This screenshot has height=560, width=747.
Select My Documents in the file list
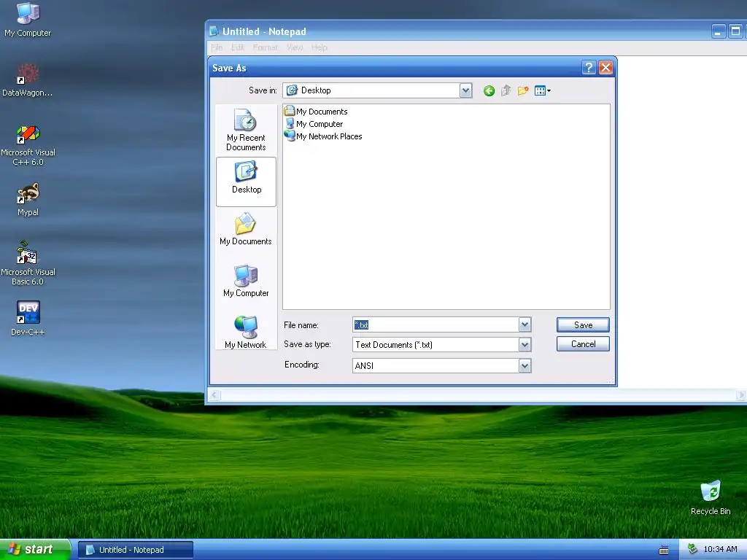click(316, 112)
